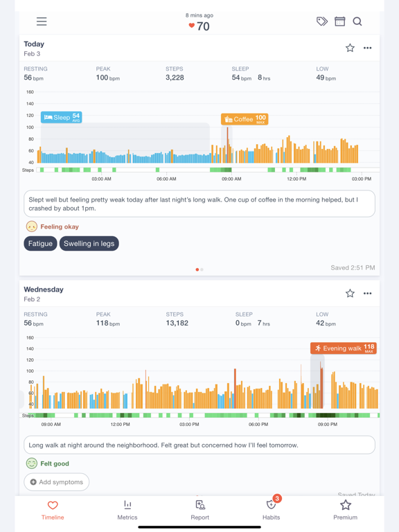This screenshot has height=532, width=399.
Task: Tap the Feeling okay mood face
Action: coord(32,227)
